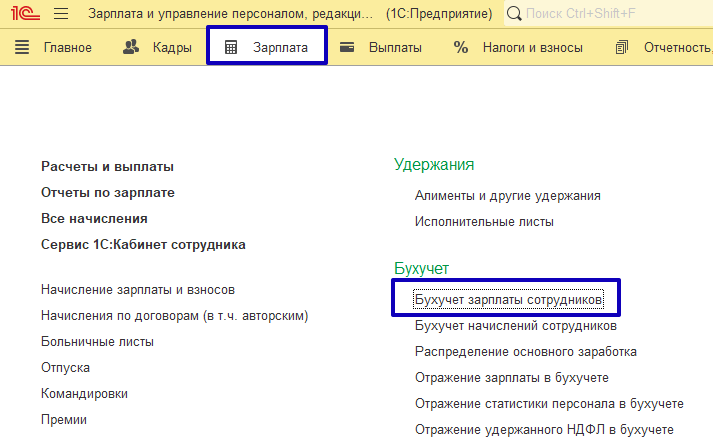The image size is (713, 439).
Task: Open Исполнительные листы link
Action: pos(484,222)
